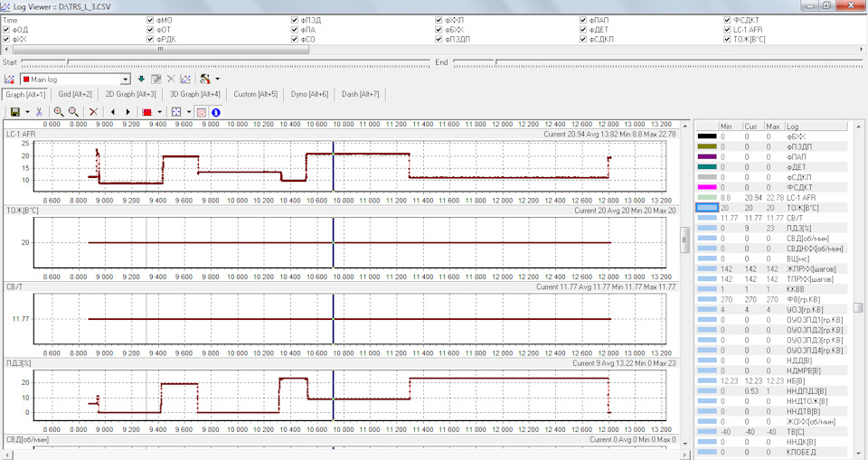Open the tools hammer-and-wrench icon
The image size is (868, 460).
coord(205,80)
